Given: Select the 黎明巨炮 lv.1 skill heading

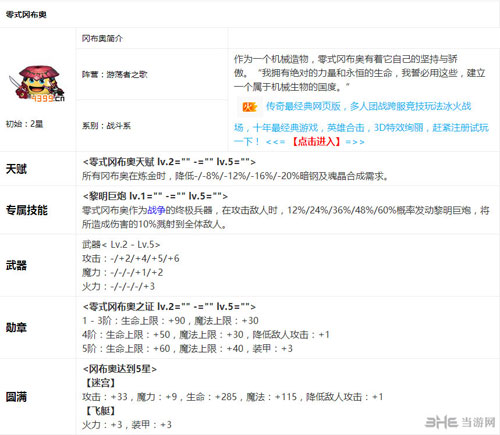Looking at the screenshot, I should click(x=155, y=196).
